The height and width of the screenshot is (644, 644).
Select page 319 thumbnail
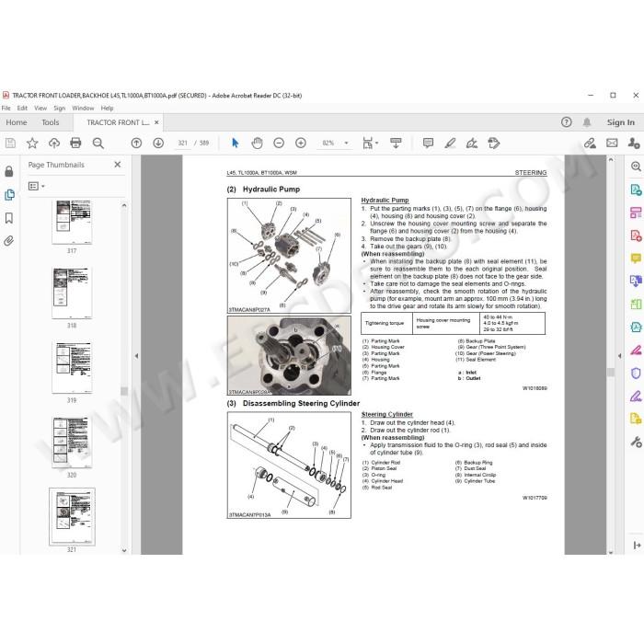click(x=72, y=368)
